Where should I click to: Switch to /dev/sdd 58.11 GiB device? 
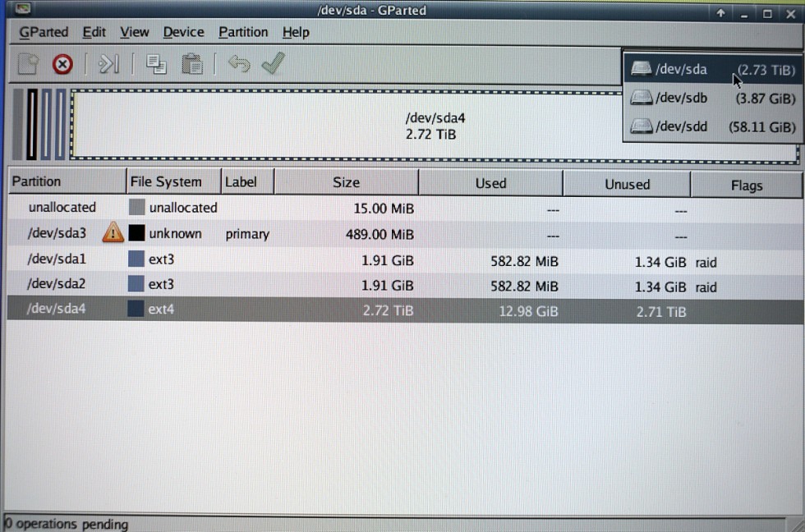711,126
